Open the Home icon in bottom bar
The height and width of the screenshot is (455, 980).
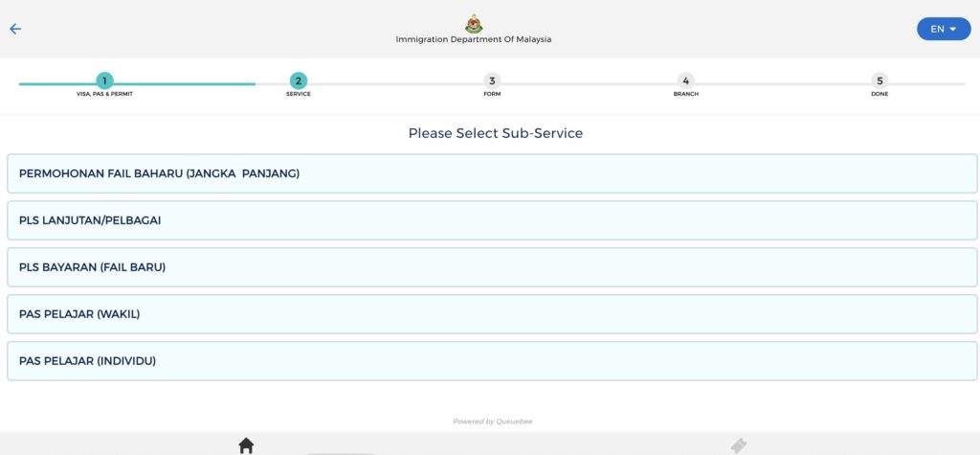[x=246, y=445]
